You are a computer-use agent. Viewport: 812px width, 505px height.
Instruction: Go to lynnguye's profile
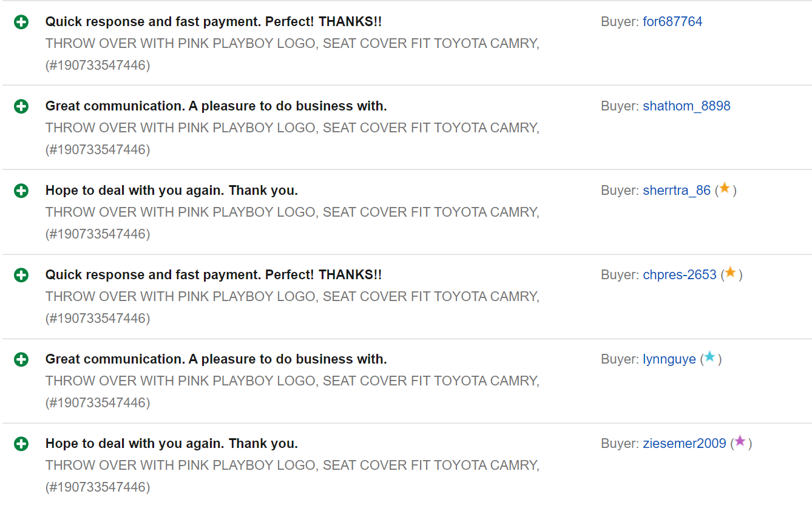(x=669, y=359)
